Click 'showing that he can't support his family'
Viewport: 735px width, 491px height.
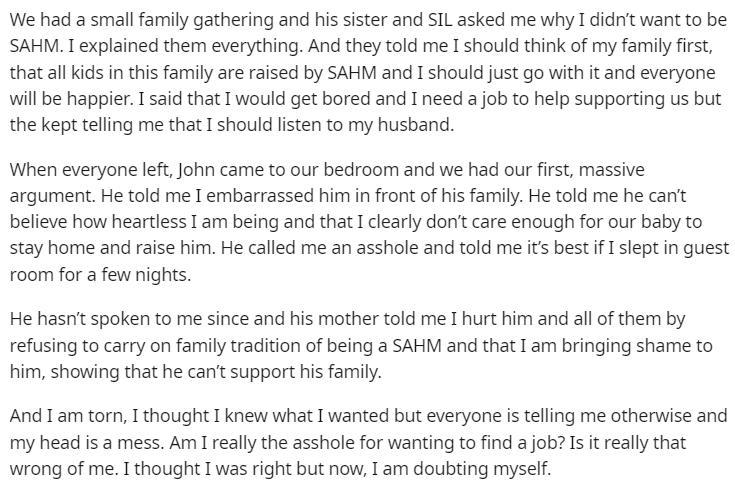pos(216,372)
